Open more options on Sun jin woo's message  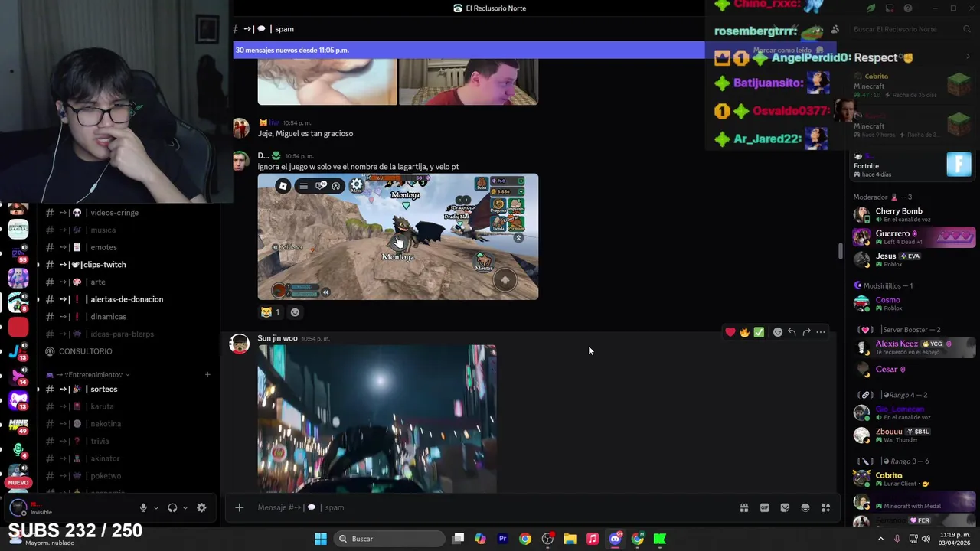tap(821, 332)
